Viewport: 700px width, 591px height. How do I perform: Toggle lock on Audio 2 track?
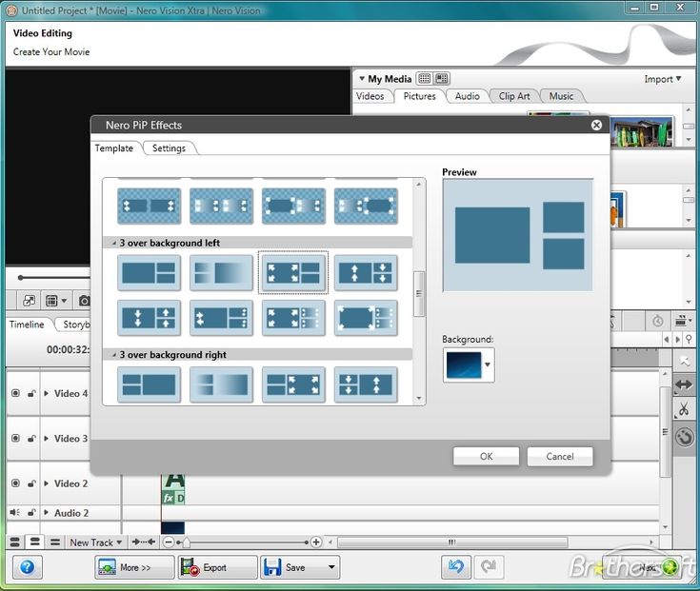pyautogui.click(x=31, y=513)
